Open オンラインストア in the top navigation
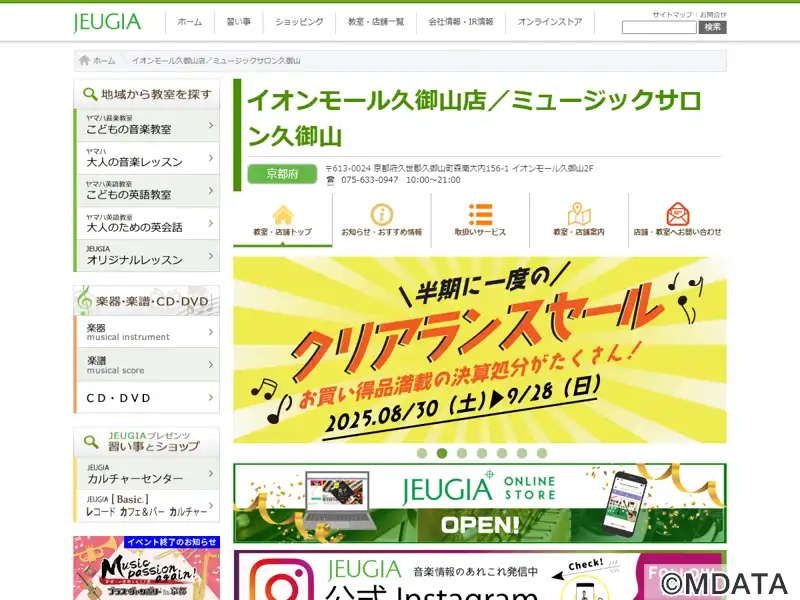Image resolution: width=800 pixels, height=600 pixels. [x=550, y=22]
